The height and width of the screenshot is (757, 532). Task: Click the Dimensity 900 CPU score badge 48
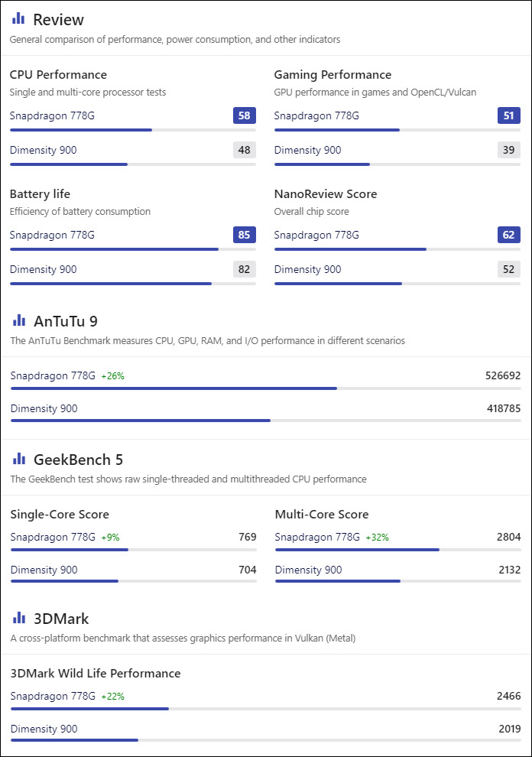point(245,150)
